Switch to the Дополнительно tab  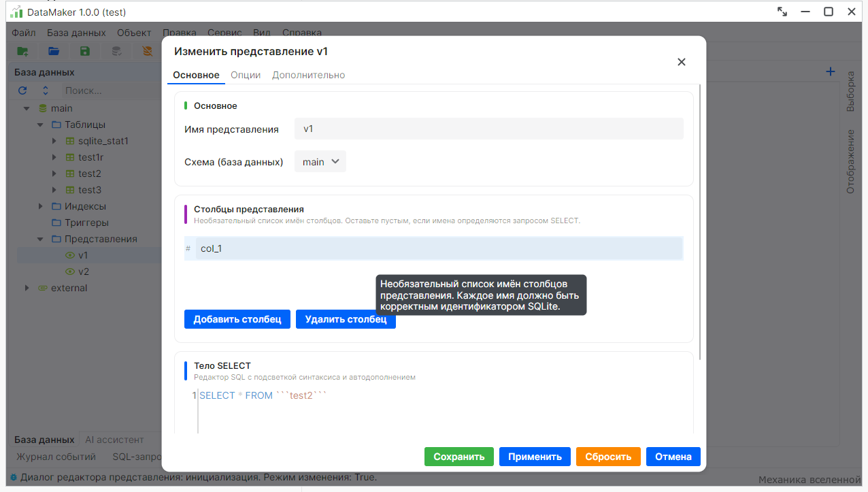(x=308, y=75)
